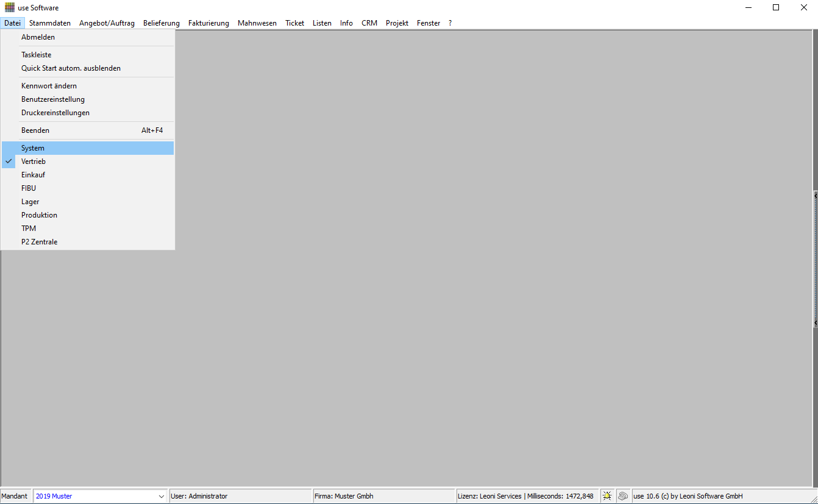Viewport: 818px width, 504px height.
Task: Open Druckereinstellungen menu entry
Action: (x=88, y=113)
